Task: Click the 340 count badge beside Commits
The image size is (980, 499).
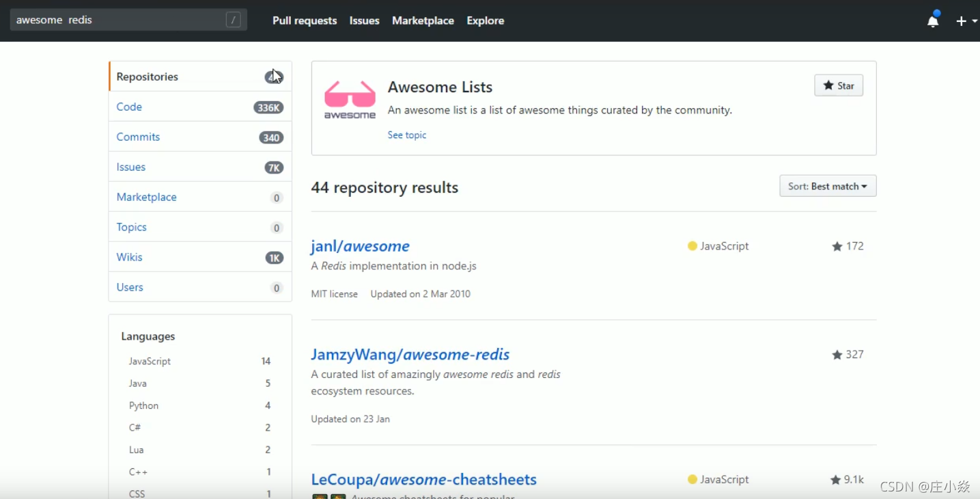Action: tap(271, 137)
